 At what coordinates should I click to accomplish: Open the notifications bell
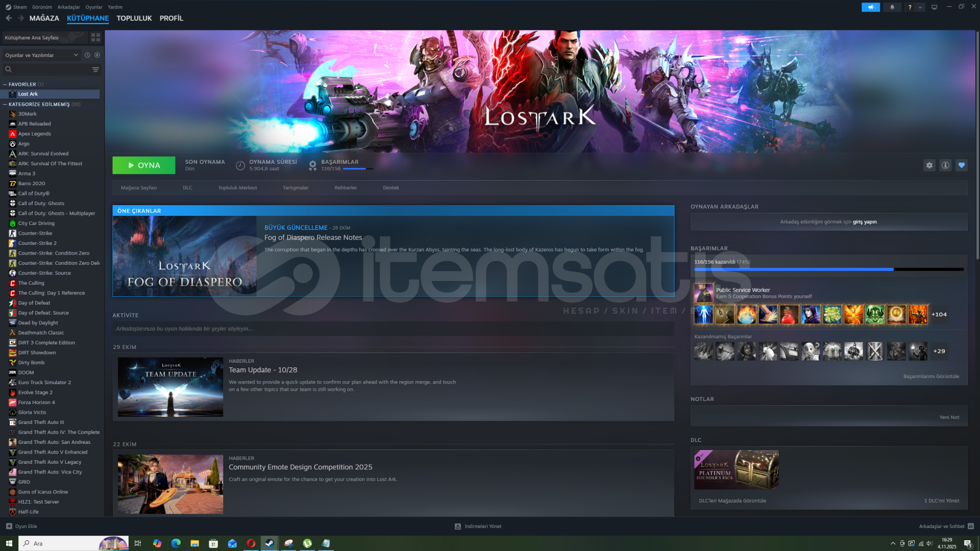[x=892, y=7]
